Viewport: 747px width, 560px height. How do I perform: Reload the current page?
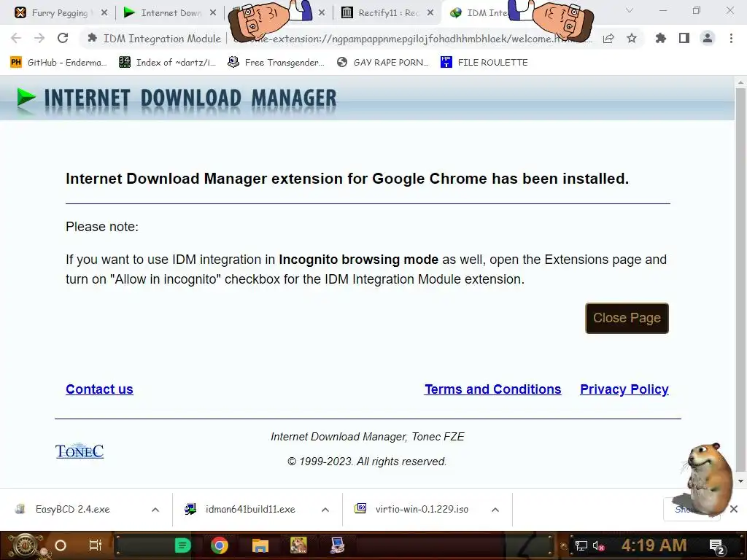63,38
